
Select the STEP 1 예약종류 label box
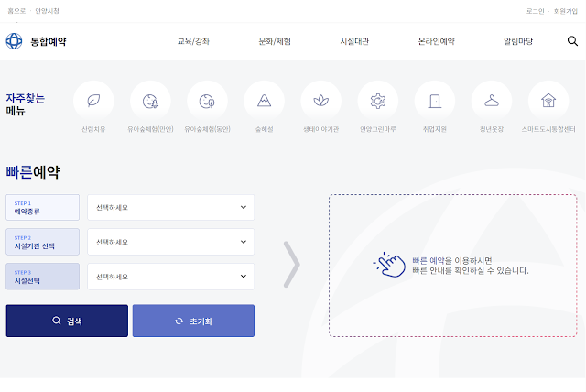[43, 207]
